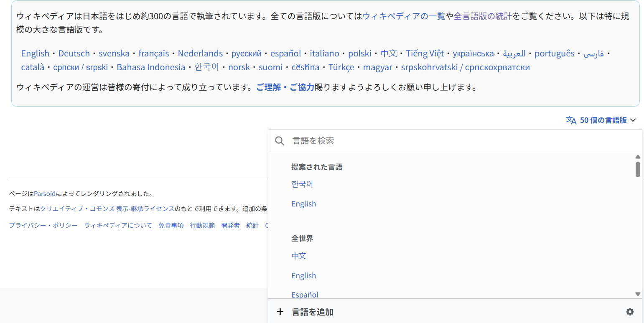Open the čeština link

tap(305, 67)
